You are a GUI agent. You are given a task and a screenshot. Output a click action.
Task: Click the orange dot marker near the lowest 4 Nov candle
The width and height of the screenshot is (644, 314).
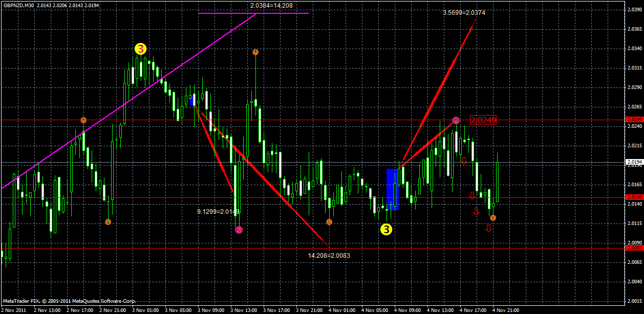click(493, 217)
